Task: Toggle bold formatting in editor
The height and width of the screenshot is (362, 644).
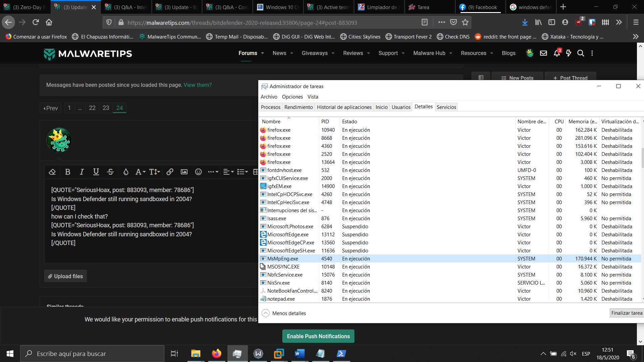Action: (x=68, y=172)
